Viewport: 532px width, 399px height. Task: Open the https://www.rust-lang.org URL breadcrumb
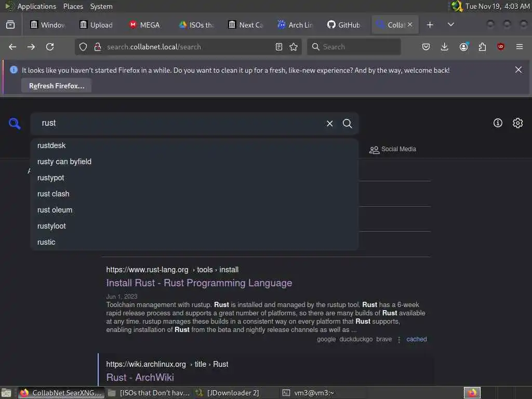[172, 270]
